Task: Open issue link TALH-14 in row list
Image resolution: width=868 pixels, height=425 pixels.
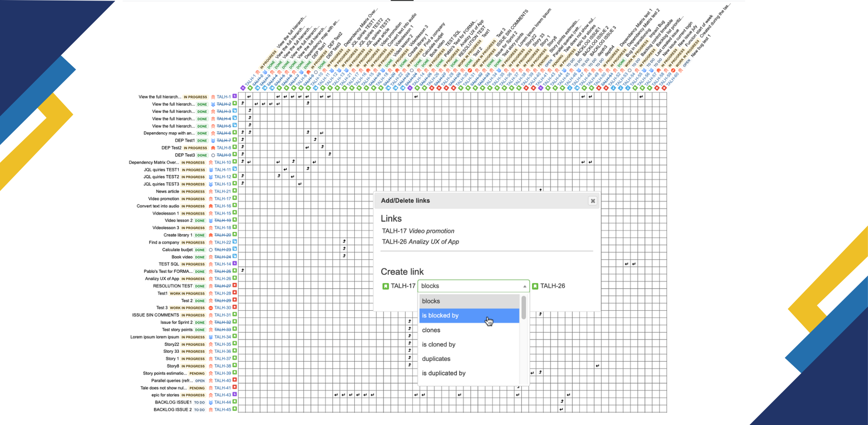Action: click(223, 264)
